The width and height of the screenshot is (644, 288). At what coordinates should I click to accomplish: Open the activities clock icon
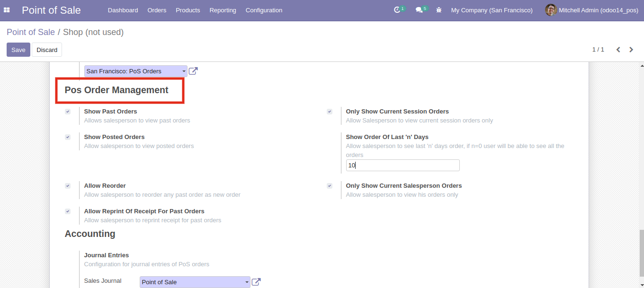tap(397, 10)
